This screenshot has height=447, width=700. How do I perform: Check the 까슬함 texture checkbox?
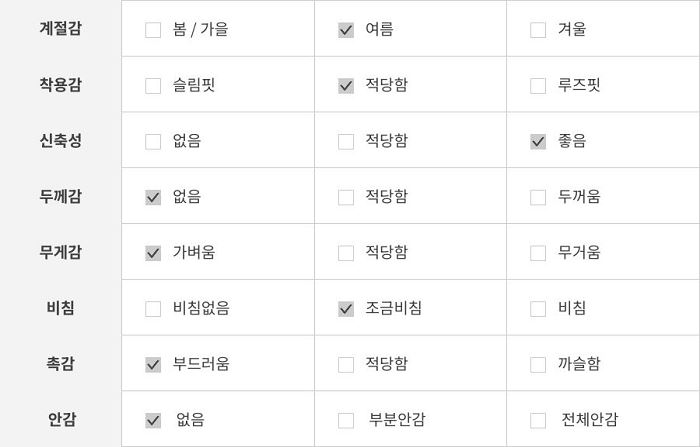[538, 365]
